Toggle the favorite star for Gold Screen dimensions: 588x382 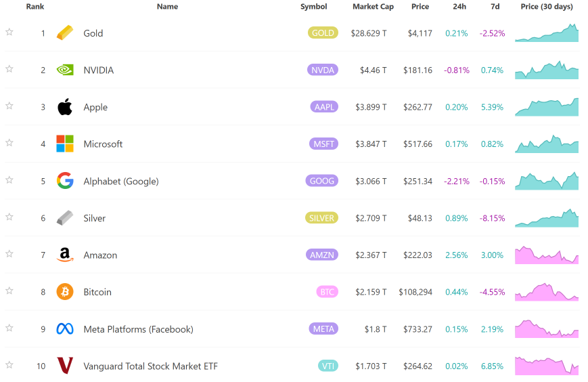[x=9, y=32]
